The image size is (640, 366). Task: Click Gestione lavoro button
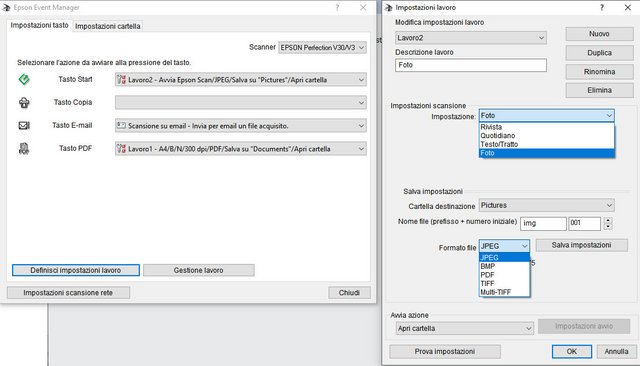coord(198,270)
